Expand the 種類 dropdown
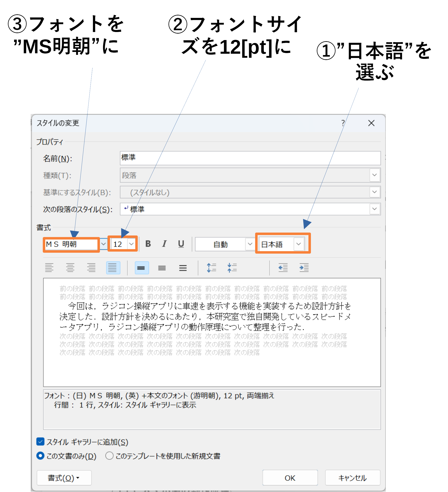 pos(375,175)
